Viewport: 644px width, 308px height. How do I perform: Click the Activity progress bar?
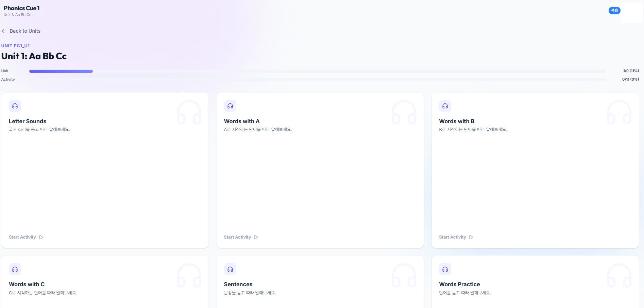point(317,80)
